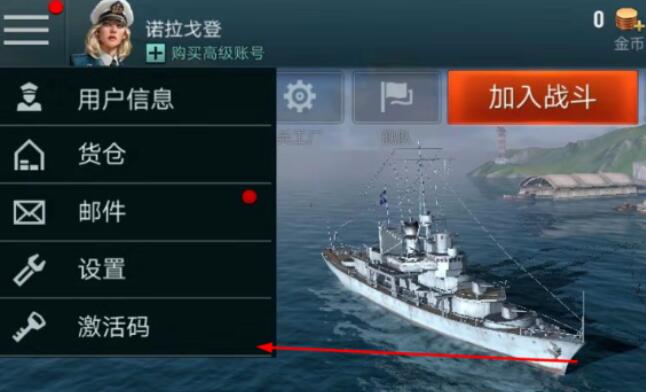Close the hamburger side menu

pyautogui.click(x=26, y=30)
